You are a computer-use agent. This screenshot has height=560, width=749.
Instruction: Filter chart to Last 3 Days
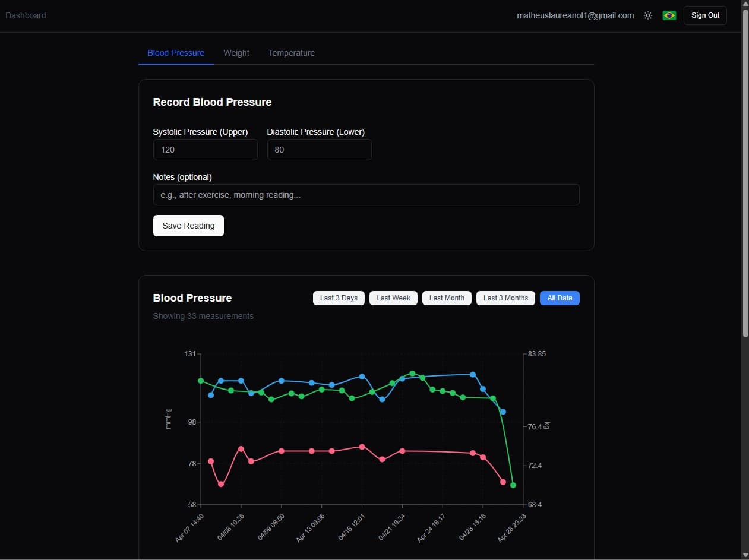coord(339,298)
